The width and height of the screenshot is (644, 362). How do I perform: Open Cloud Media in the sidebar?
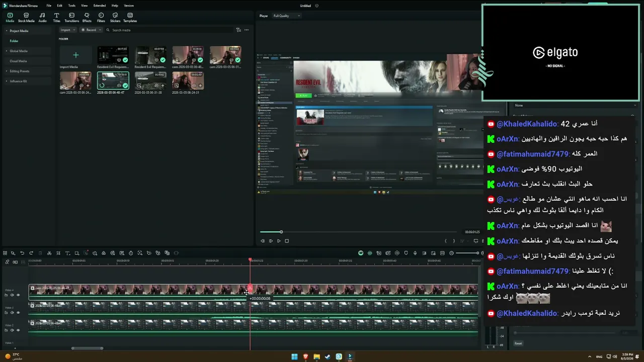click(18, 61)
